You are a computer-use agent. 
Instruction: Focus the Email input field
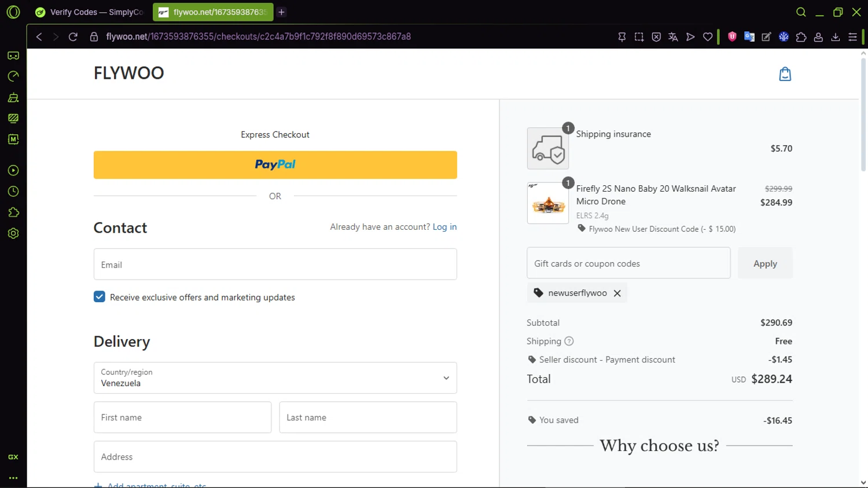pos(275,265)
